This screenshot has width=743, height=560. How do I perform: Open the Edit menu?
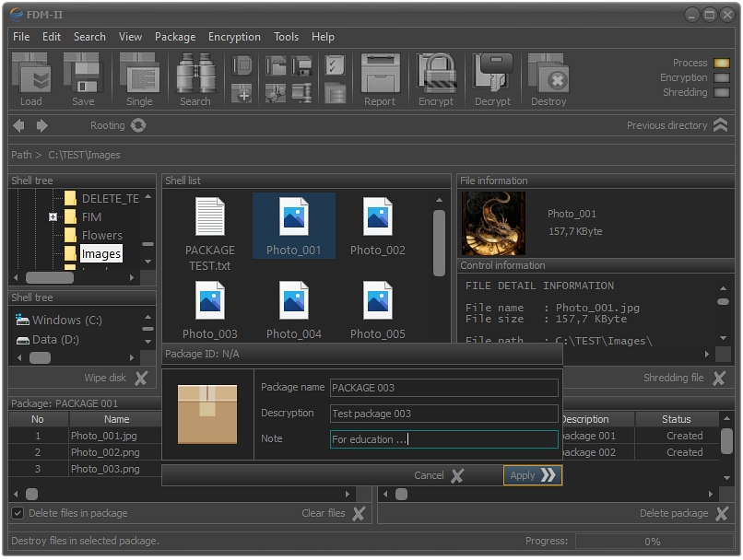52,37
